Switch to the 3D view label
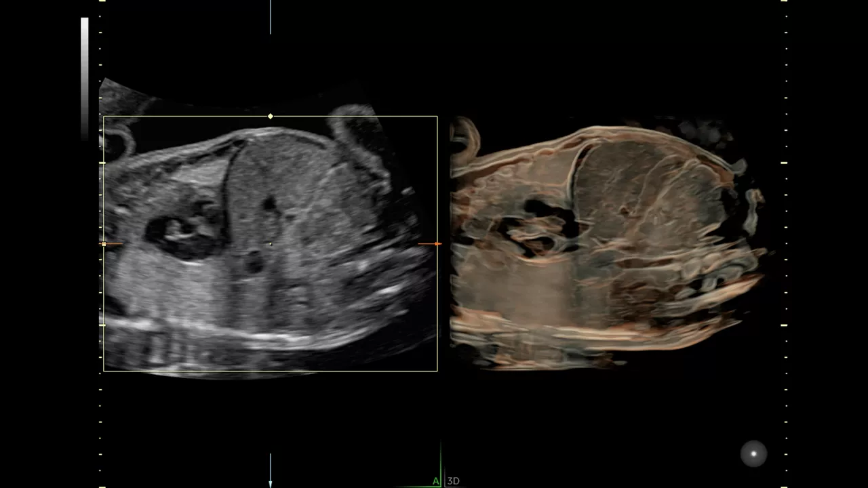 click(454, 481)
